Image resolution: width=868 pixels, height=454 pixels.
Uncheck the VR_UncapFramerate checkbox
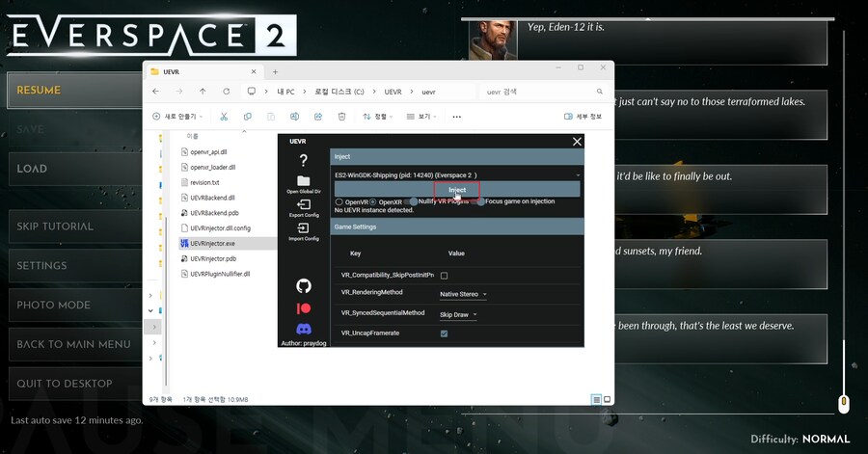coord(444,334)
